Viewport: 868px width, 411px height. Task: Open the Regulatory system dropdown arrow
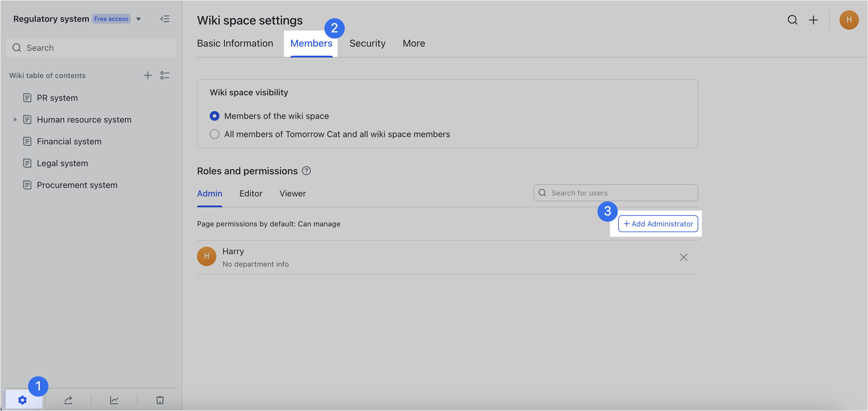pyautogui.click(x=139, y=19)
